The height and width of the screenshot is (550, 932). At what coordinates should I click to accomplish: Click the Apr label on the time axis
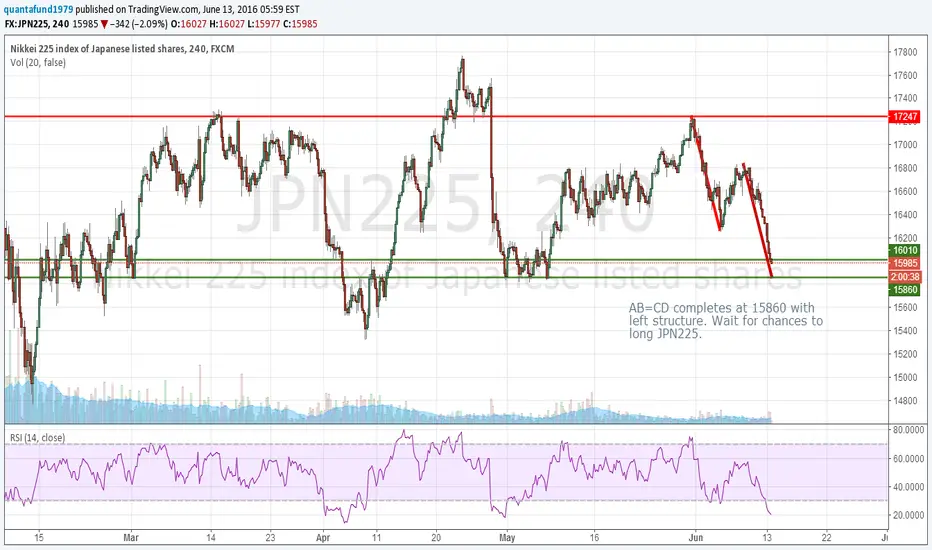coord(323,538)
